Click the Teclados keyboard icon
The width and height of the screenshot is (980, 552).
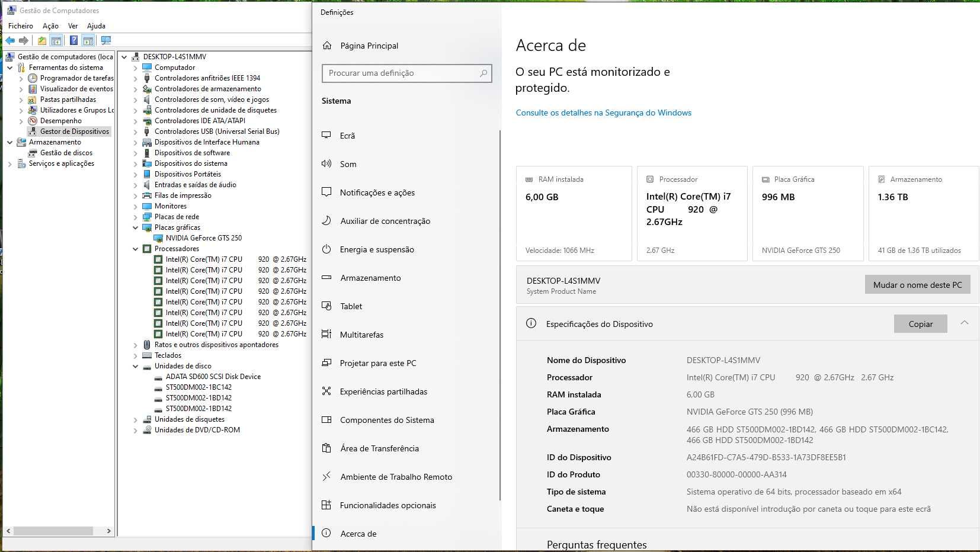(x=147, y=355)
